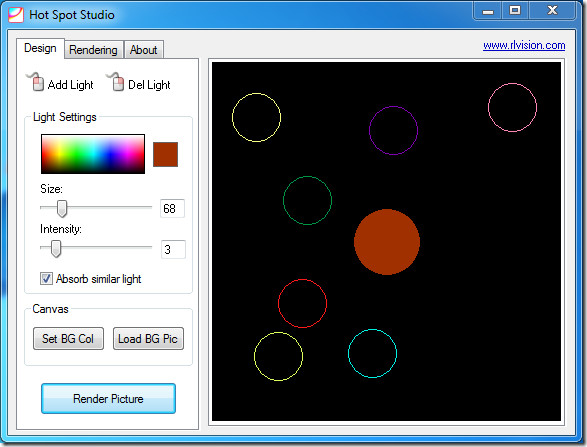Select the purple light circle outline
The width and height of the screenshot is (587, 447).
click(x=393, y=130)
